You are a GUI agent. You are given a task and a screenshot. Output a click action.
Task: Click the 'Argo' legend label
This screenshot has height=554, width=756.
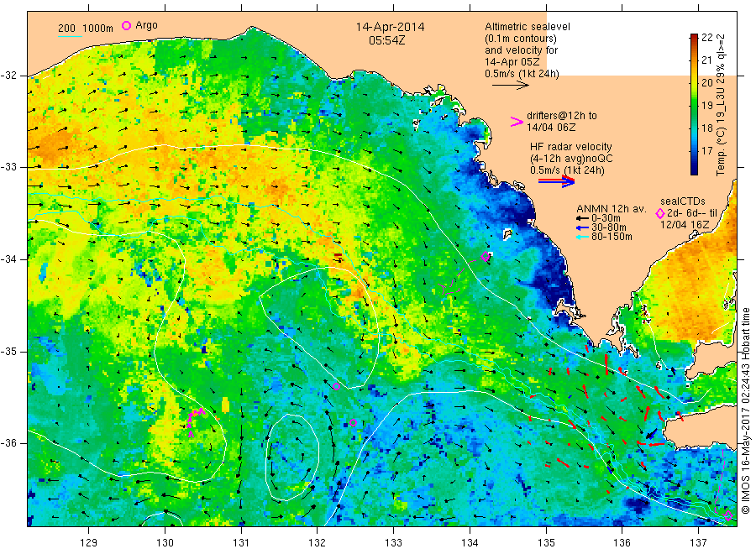click(x=146, y=25)
